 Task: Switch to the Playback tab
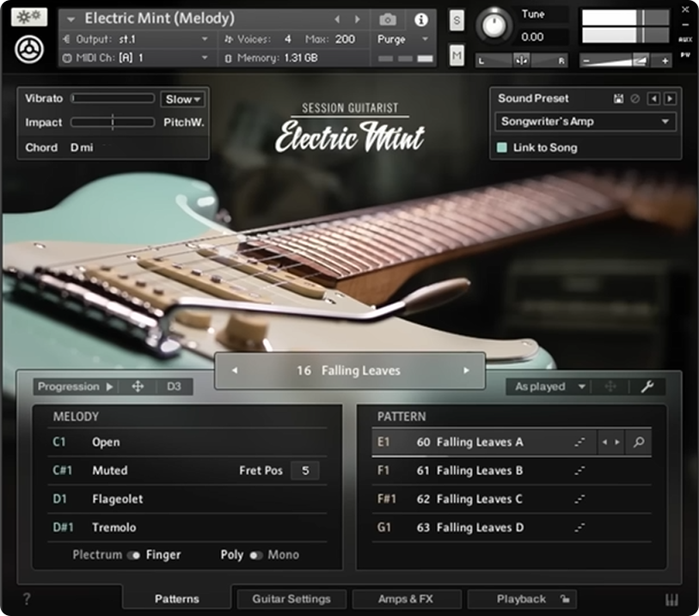tap(521, 599)
